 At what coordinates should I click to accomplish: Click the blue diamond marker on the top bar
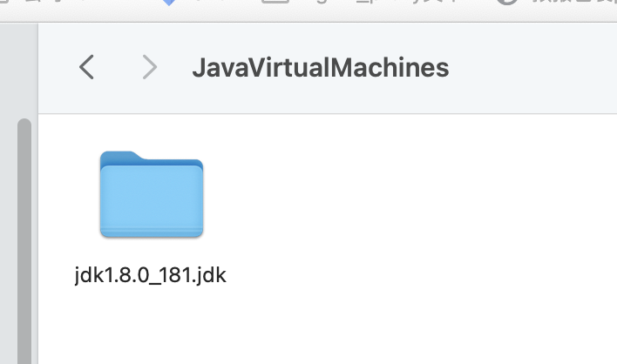pos(169,3)
